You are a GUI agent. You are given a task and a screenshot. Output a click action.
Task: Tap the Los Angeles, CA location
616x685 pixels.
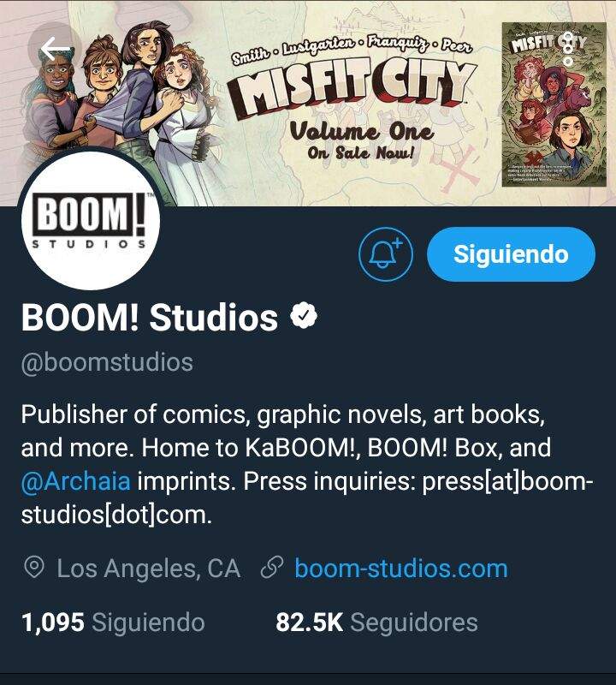[148, 569]
